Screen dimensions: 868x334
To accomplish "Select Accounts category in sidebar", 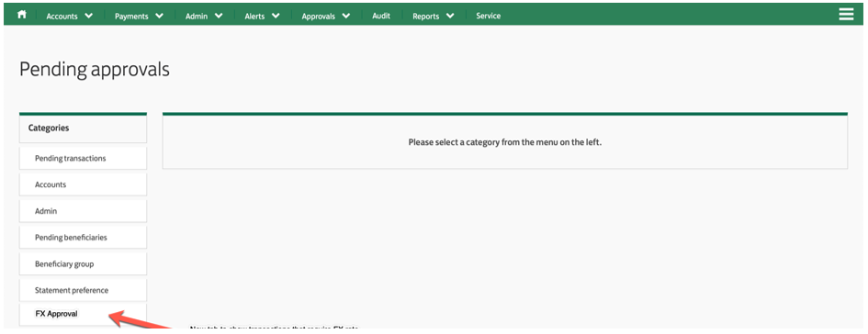I will (83, 184).
